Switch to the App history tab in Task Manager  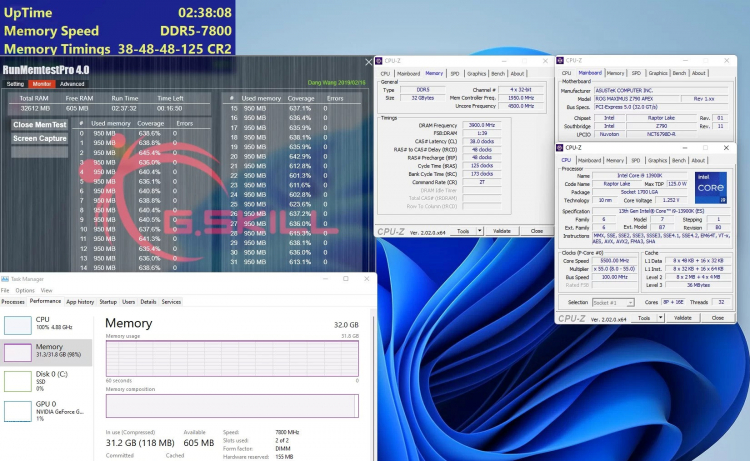pyautogui.click(x=80, y=301)
